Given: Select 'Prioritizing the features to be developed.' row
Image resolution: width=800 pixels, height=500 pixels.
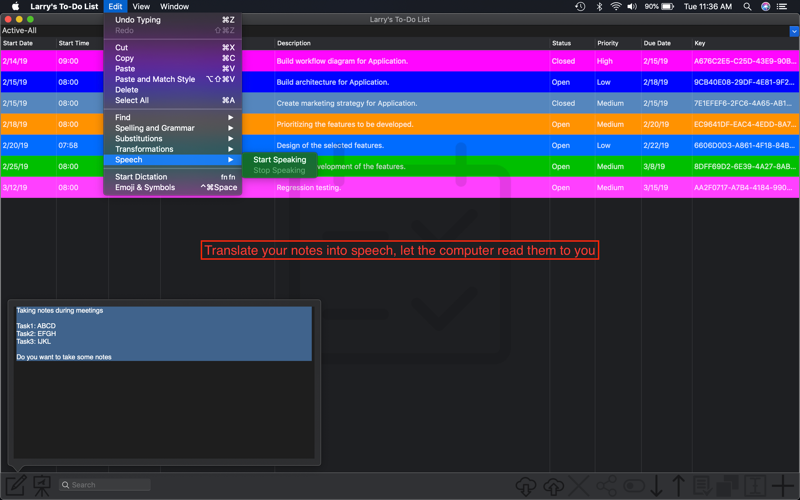Looking at the screenshot, I should click(400, 124).
